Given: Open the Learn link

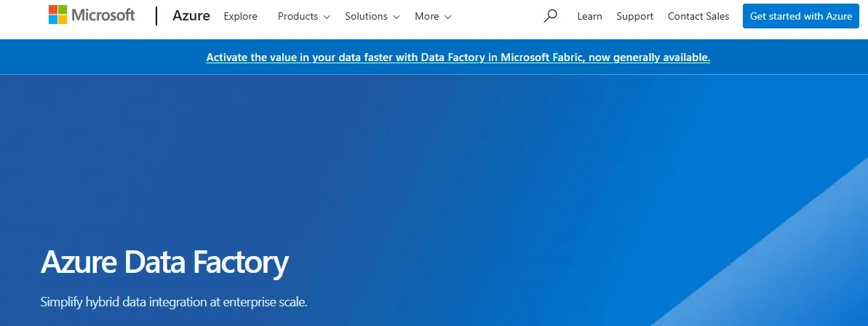Looking at the screenshot, I should point(589,16).
